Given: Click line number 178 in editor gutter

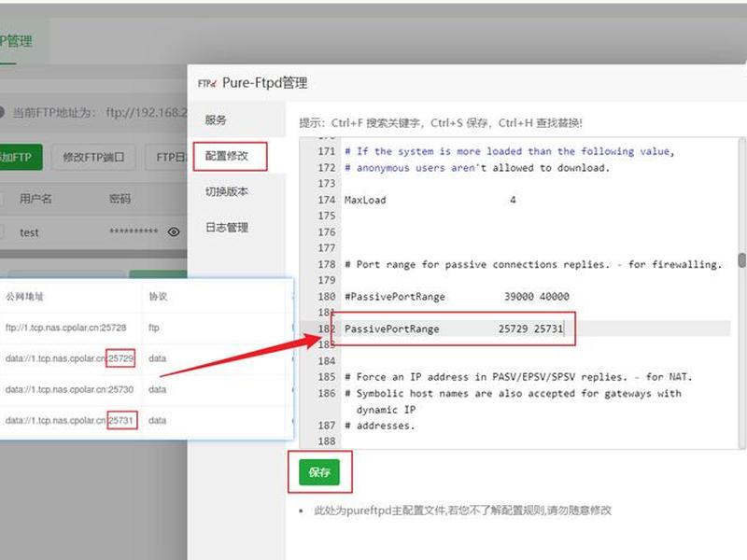Looking at the screenshot, I should pyautogui.click(x=326, y=264).
